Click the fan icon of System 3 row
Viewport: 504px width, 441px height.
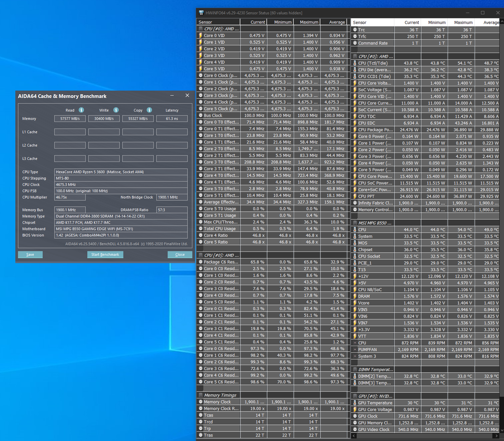pos(355,356)
